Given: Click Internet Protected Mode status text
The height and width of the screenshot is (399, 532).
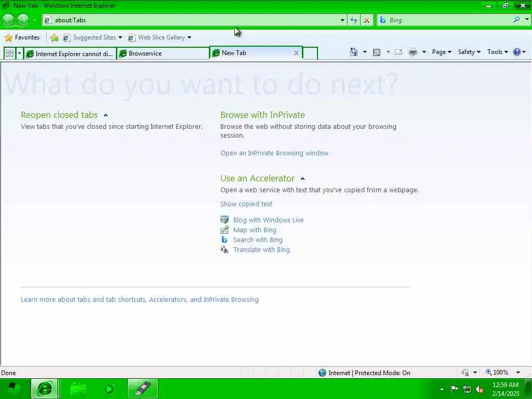Looking at the screenshot, I should click(369, 373).
